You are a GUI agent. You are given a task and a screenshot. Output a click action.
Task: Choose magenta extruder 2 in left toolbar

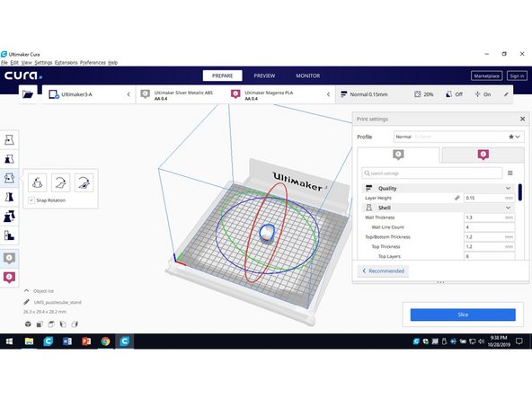pyautogui.click(x=9, y=277)
